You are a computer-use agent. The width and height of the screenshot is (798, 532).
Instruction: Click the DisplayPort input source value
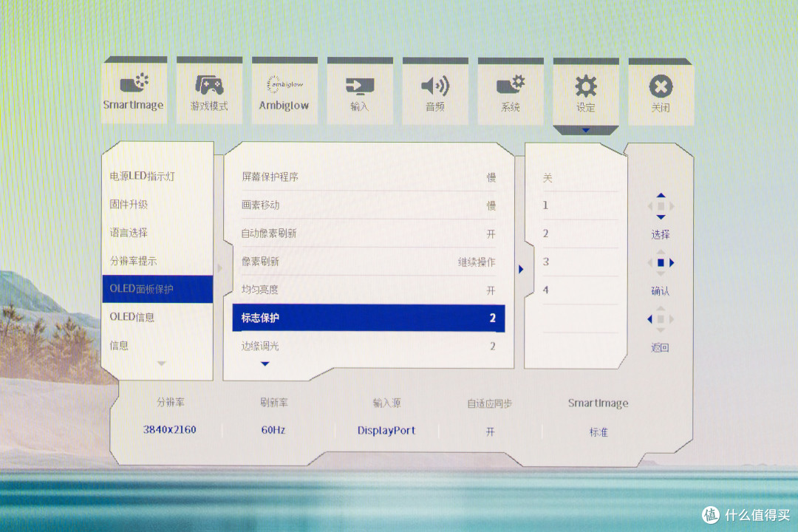(x=386, y=431)
